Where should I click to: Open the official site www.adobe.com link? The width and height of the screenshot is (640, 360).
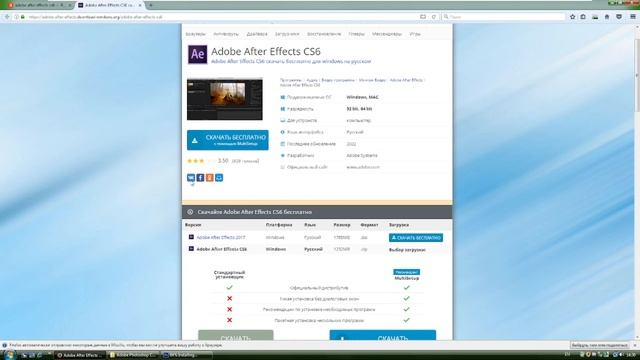(x=363, y=167)
